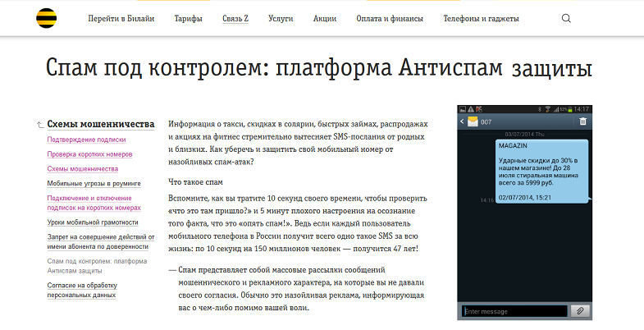Click the Enter message field in phone
Viewport: 644px width, 330px height.
coord(514,311)
